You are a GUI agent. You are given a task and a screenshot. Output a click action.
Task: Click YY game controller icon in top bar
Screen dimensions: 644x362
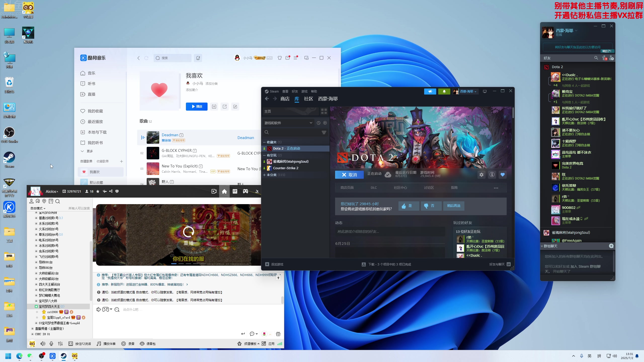pyautogui.click(x=246, y=192)
